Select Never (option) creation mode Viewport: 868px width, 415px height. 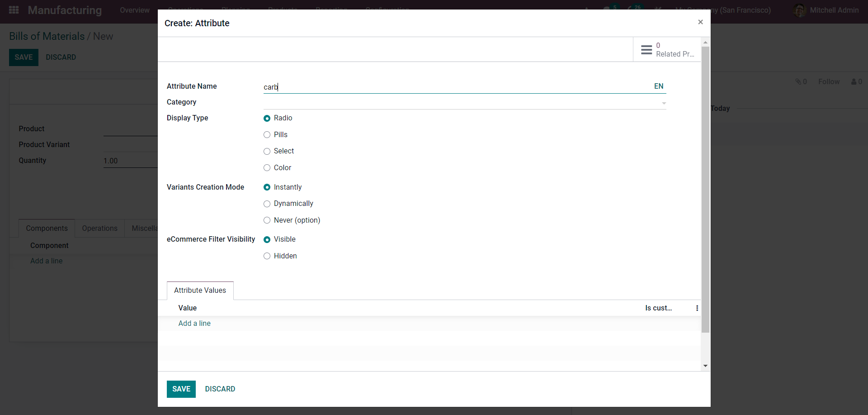[x=267, y=220]
